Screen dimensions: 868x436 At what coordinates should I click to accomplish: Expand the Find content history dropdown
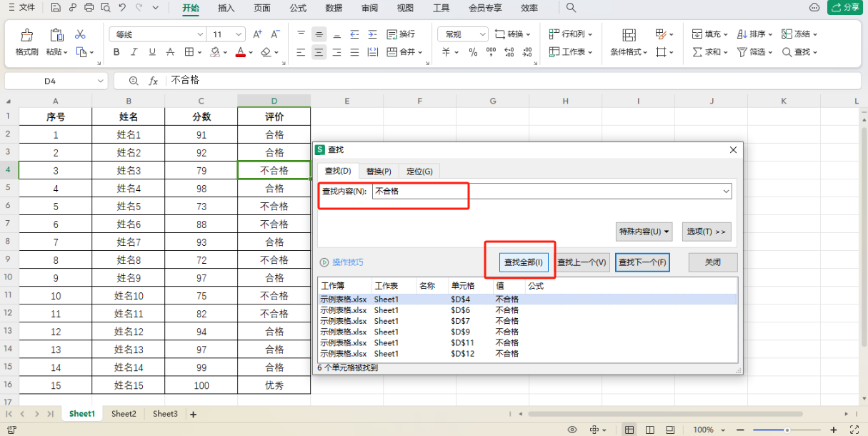(726, 192)
